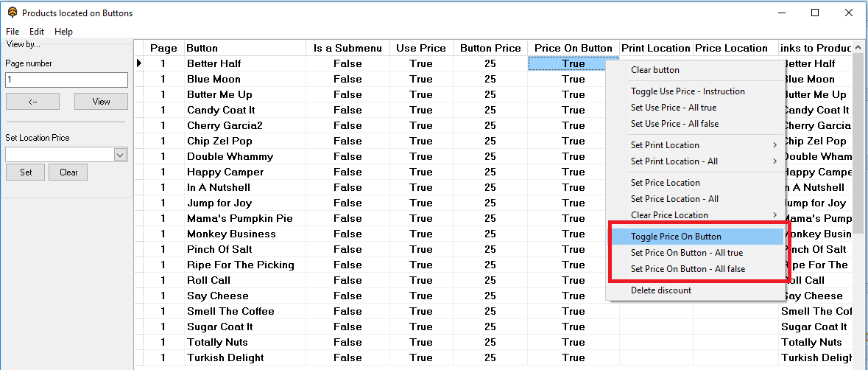
Task: Open the Help menu
Action: pos(64,32)
